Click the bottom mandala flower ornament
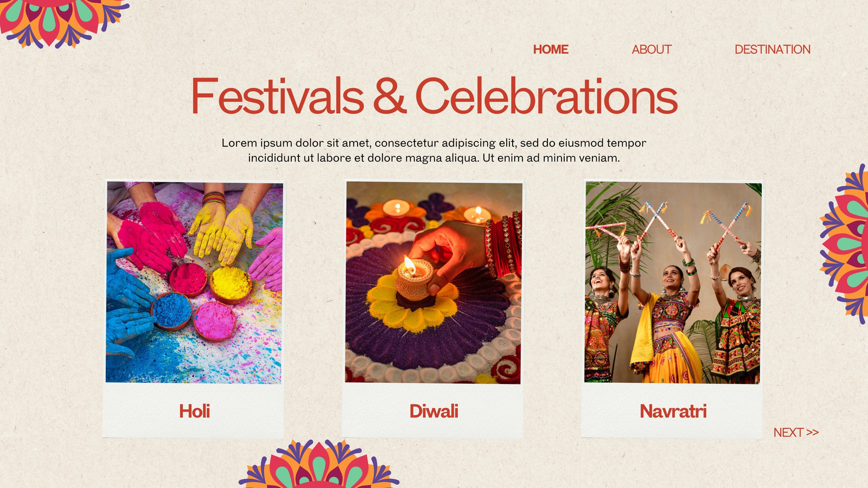Image resolution: width=868 pixels, height=488 pixels. 319,465
